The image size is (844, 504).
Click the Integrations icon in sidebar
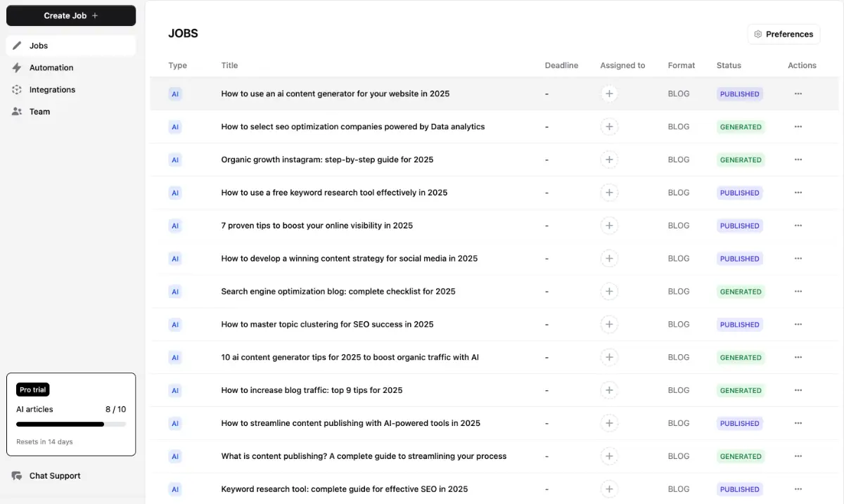(x=18, y=90)
